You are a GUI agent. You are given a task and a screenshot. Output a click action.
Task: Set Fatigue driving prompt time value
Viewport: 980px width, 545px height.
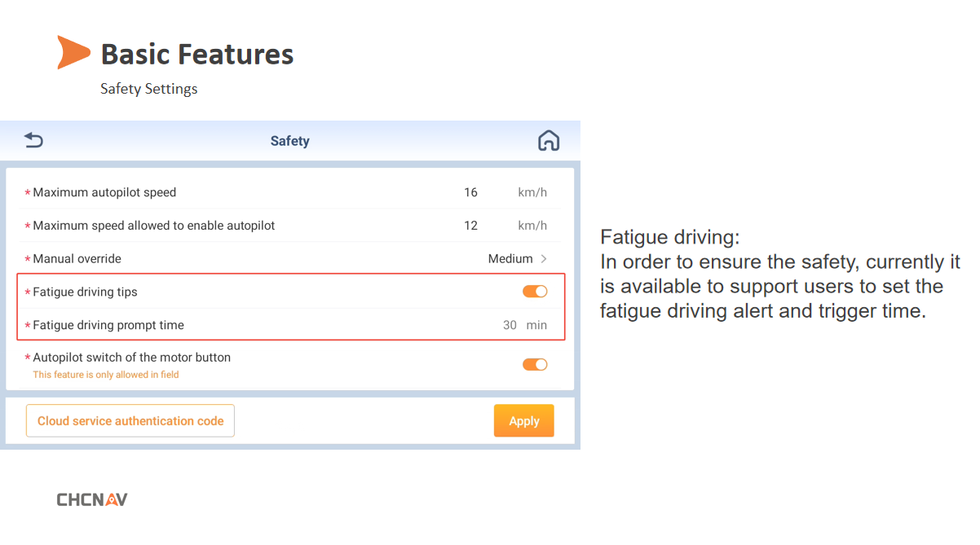[510, 325]
